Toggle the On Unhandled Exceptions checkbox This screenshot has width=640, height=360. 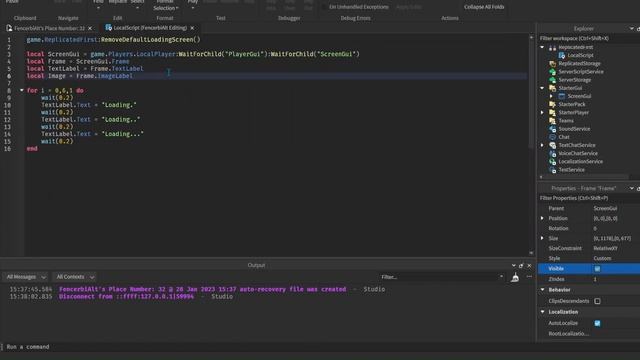pyautogui.click(x=324, y=7)
